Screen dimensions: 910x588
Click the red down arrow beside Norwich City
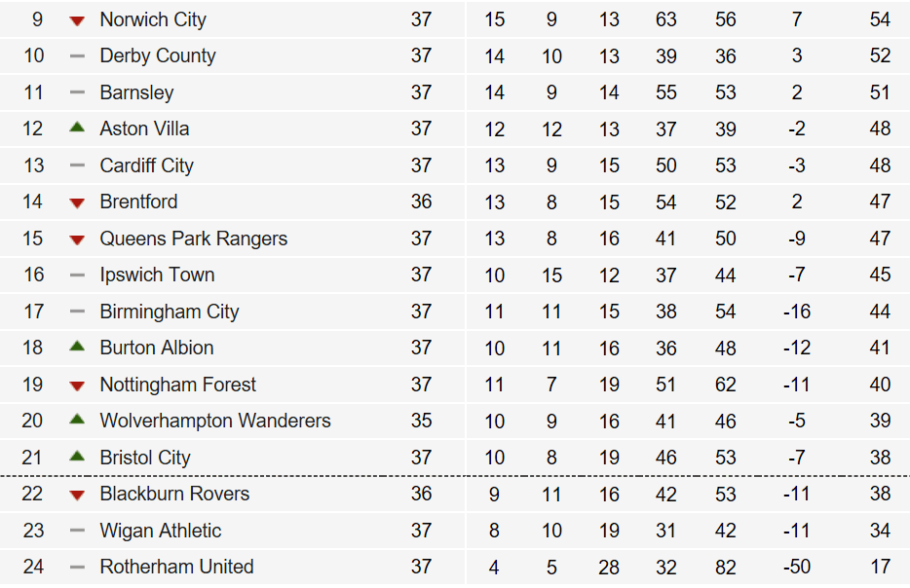77,20
